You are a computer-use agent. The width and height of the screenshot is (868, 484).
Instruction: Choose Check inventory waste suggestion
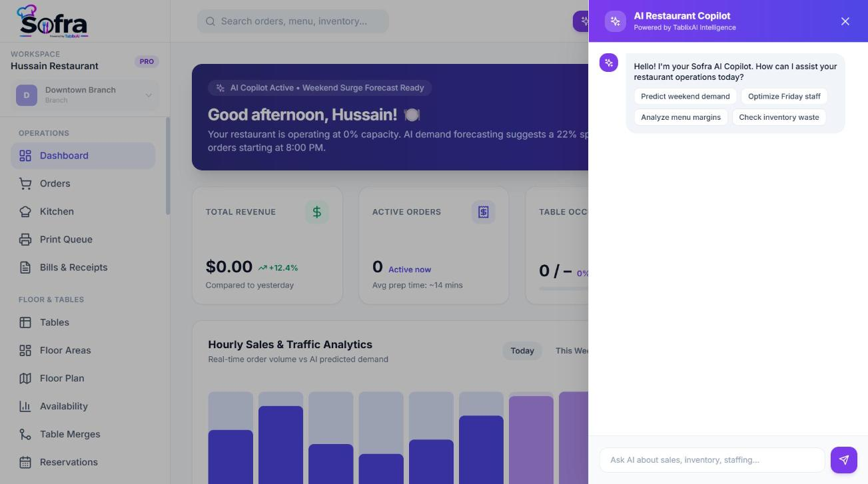(x=779, y=117)
